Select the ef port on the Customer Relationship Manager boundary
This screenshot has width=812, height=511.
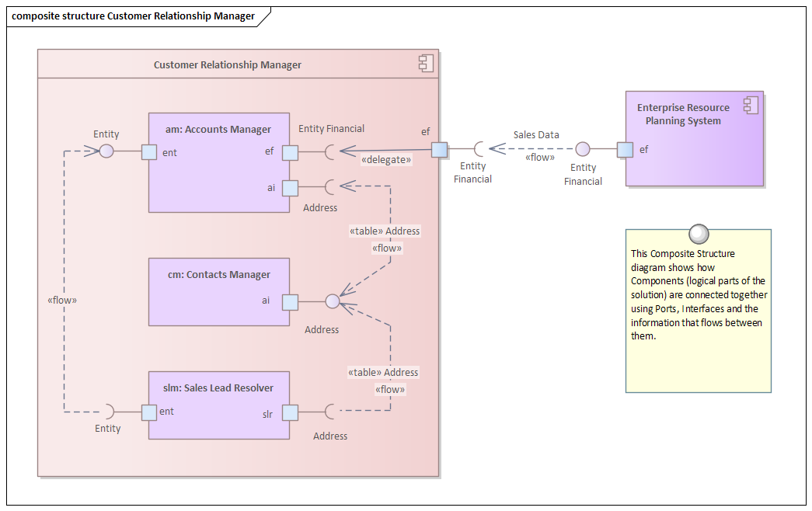pos(439,150)
